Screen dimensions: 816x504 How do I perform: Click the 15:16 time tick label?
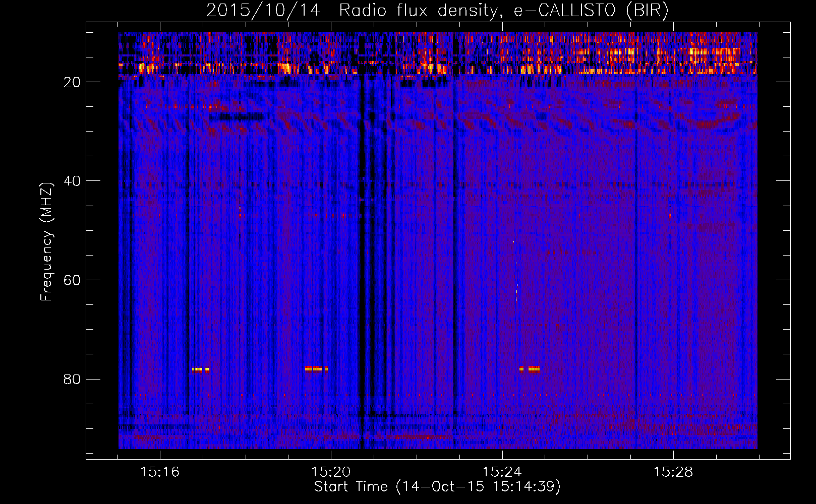[x=160, y=472]
